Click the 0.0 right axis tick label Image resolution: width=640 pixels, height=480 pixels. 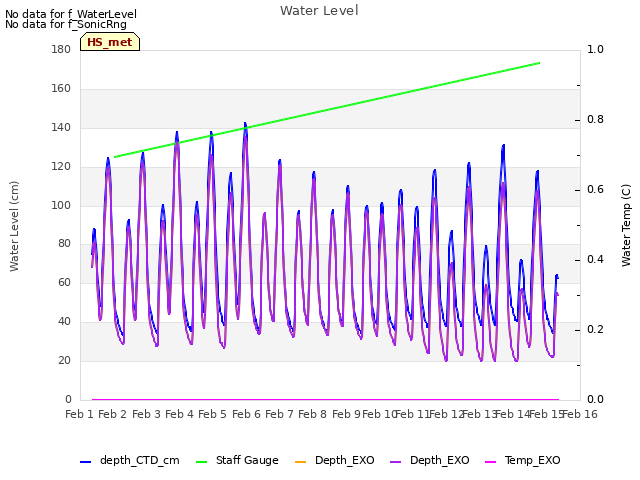595,399
